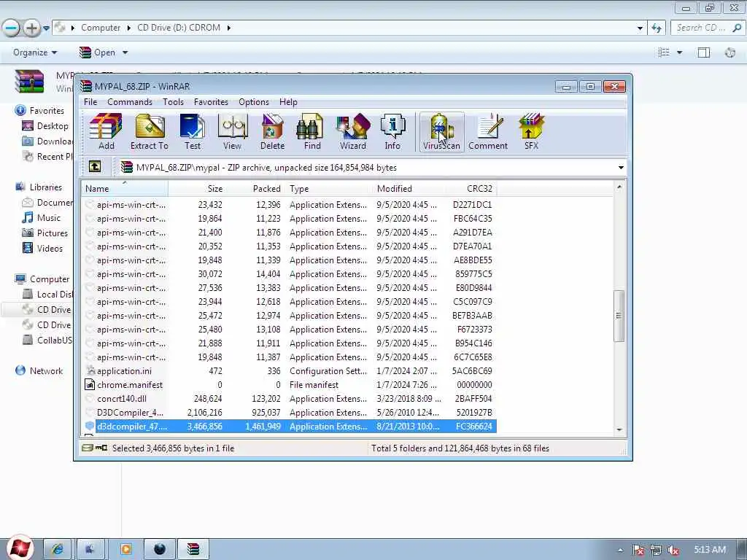Select chrome.manifest file row
The image size is (747, 560).
289,385
